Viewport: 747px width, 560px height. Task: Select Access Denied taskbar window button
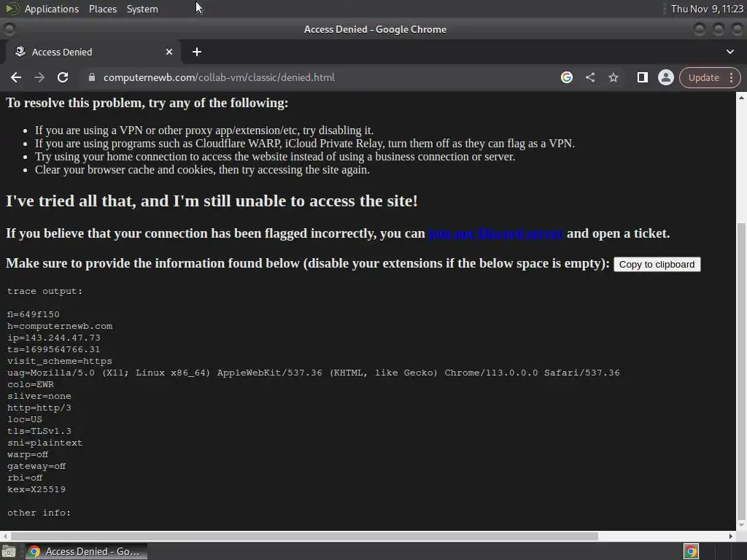pyautogui.click(x=86, y=551)
